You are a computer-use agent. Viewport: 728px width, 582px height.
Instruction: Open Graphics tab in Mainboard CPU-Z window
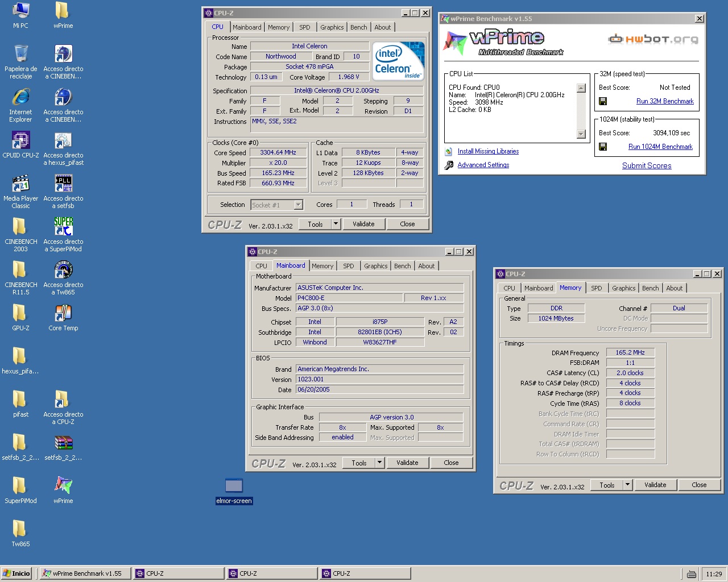[x=375, y=266]
